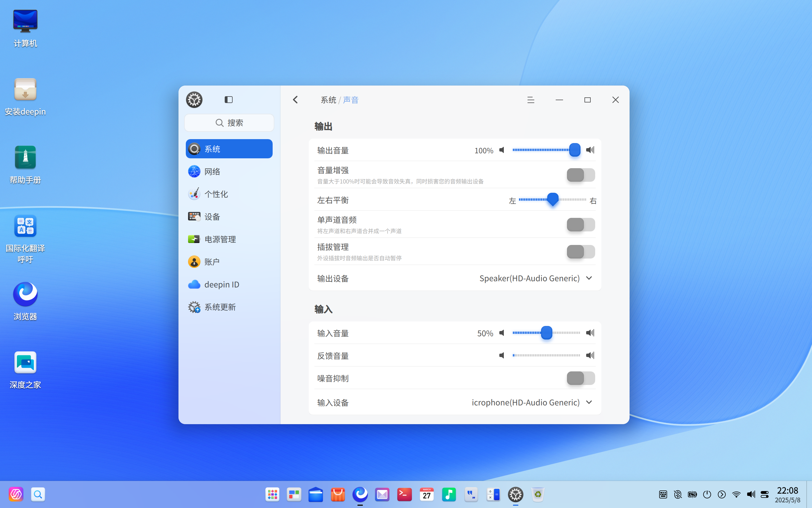The width and height of the screenshot is (812, 508).
Task: Click the 输入音量 slider handle
Action: tap(547, 333)
